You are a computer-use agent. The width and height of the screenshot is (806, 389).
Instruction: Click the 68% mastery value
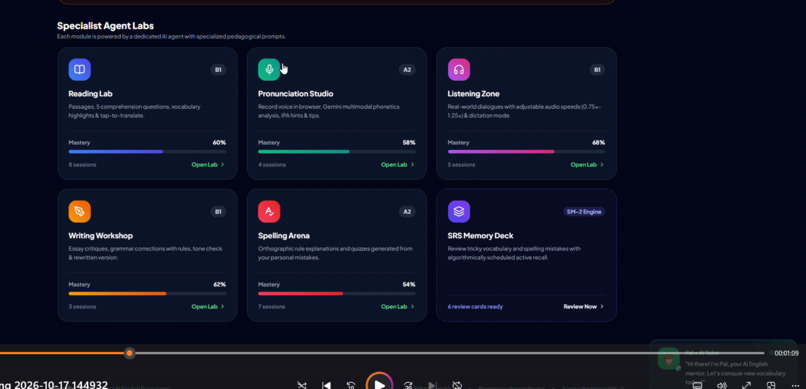click(x=598, y=143)
